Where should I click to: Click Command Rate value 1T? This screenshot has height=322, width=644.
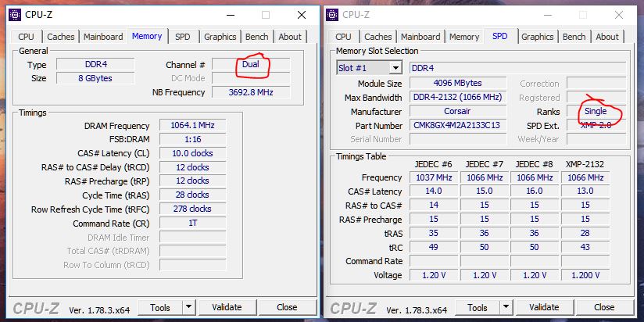tap(192, 223)
